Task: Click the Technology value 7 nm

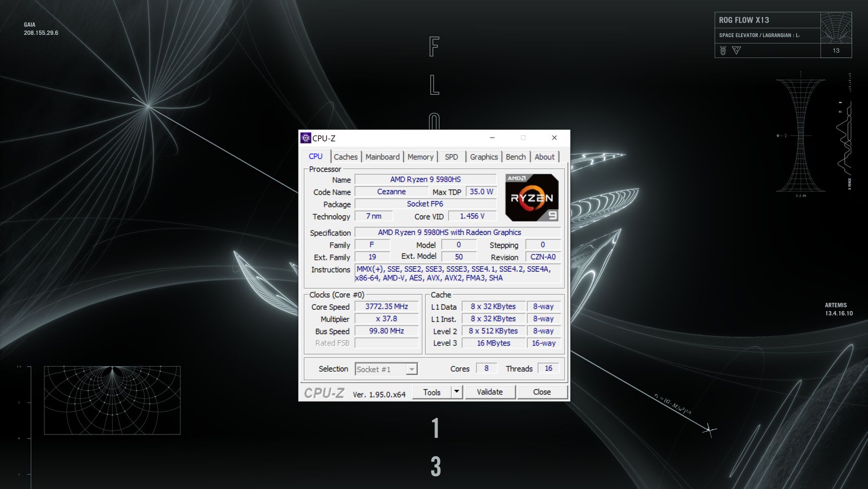Action: (x=373, y=216)
